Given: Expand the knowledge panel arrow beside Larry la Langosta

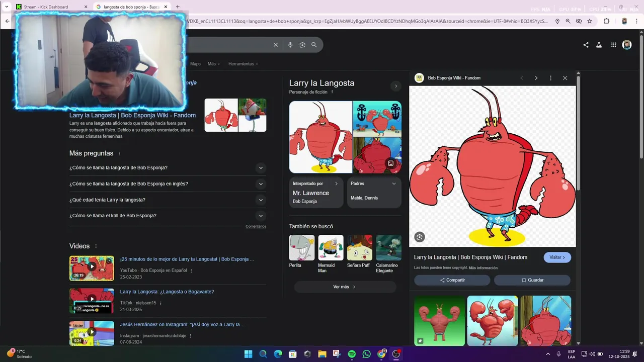Looking at the screenshot, I should point(396,86).
